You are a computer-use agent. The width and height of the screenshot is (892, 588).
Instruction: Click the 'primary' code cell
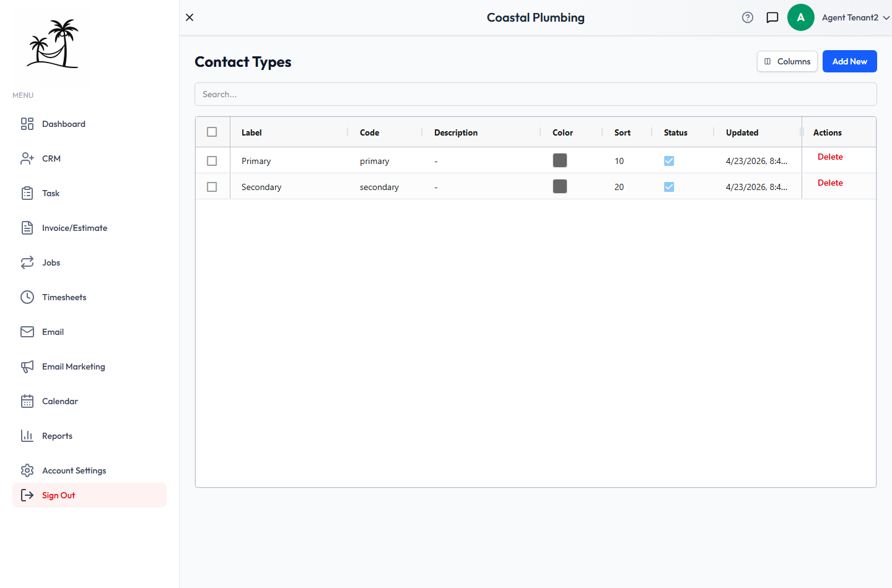click(375, 161)
